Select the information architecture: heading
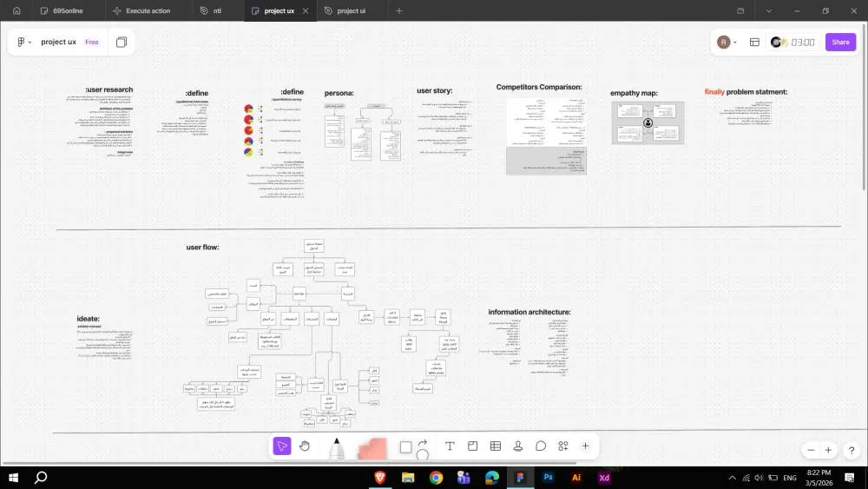The image size is (868, 489). click(x=529, y=312)
